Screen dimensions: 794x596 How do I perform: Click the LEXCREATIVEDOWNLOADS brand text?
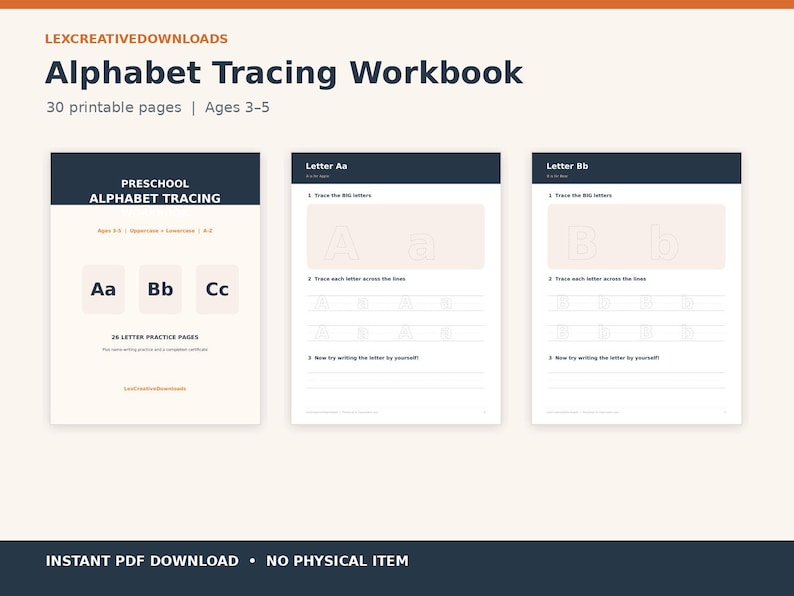click(136, 39)
